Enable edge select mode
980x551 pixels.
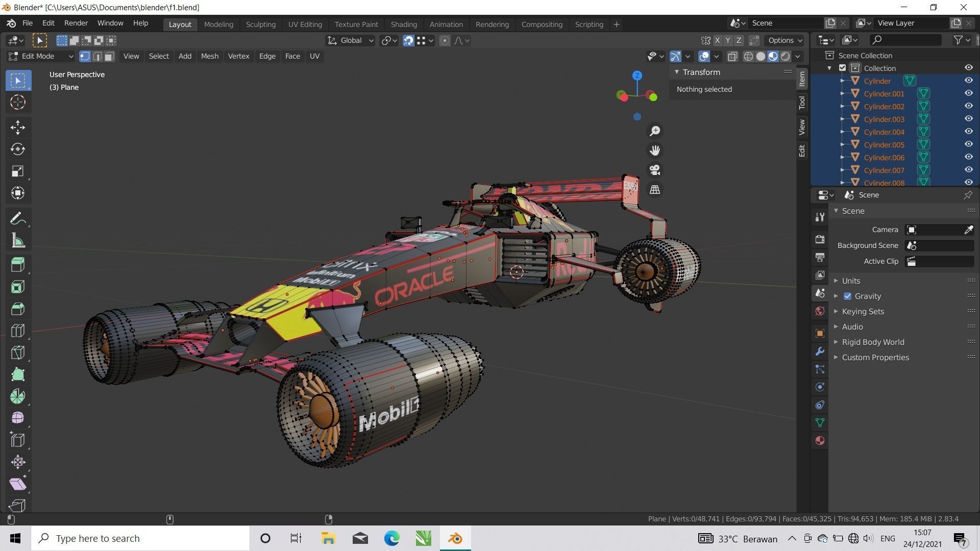(97, 56)
